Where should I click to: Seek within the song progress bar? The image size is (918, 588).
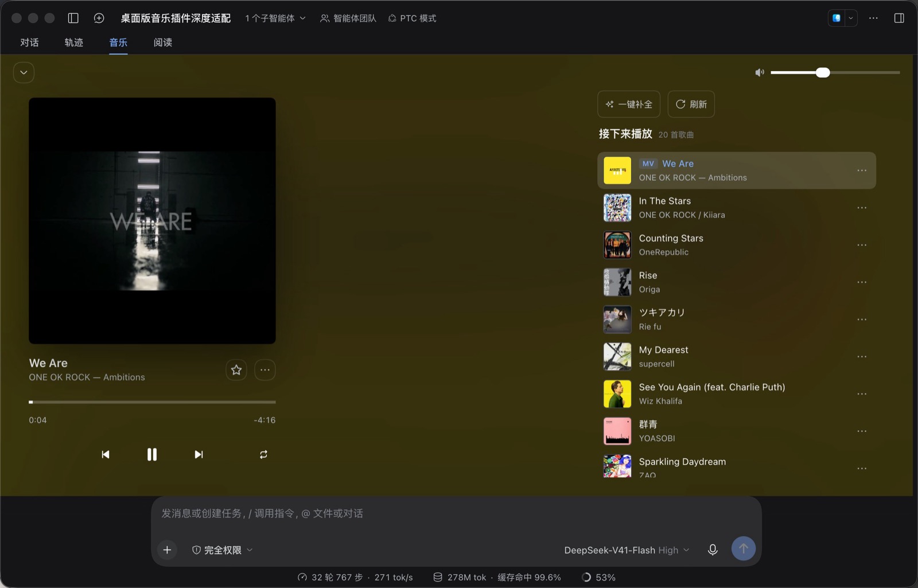coord(152,402)
